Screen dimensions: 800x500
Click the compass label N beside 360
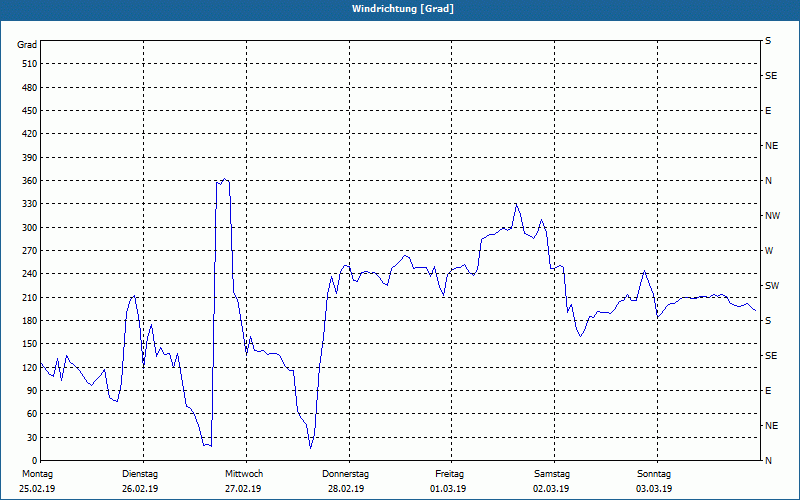click(768, 181)
